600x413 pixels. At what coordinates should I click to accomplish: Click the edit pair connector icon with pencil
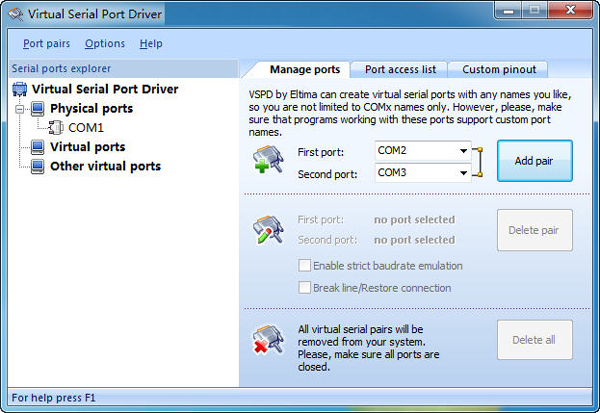tap(268, 230)
